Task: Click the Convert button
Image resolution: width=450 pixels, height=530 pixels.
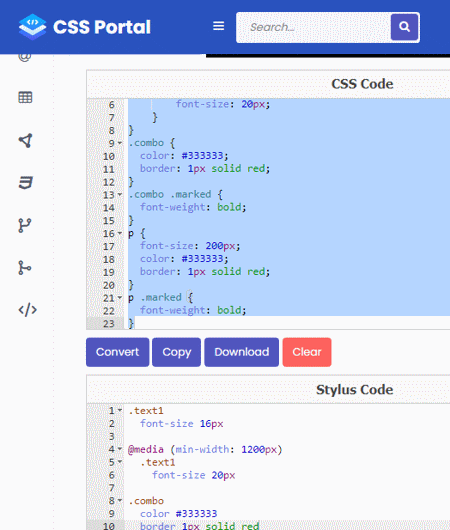Action: (x=117, y=352)
